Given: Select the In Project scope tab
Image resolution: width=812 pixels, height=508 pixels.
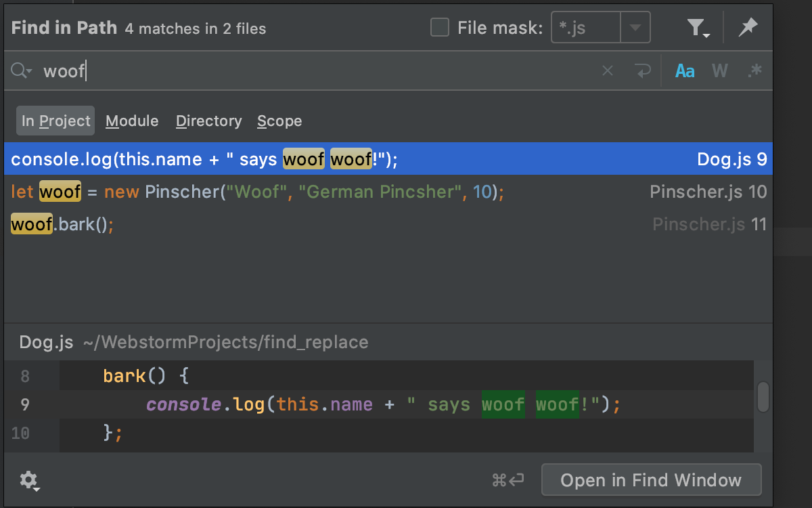Looking at the screenshot, I should click(x=55, y=121).
